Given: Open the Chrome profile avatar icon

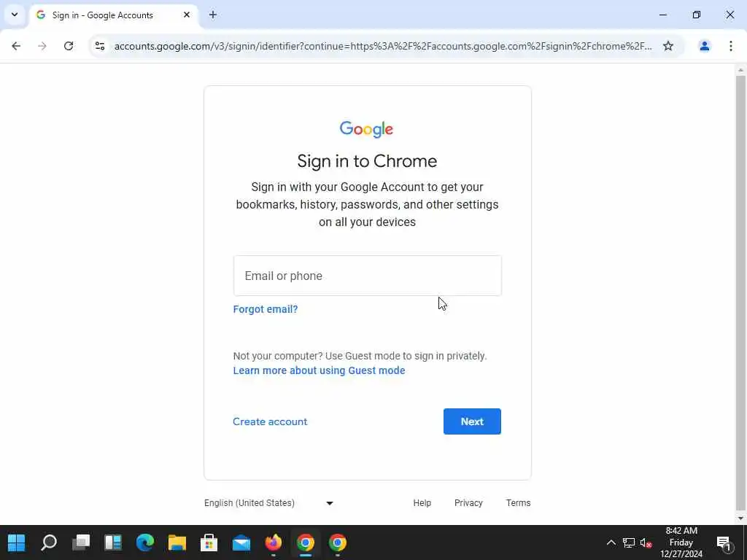Looking at the screenshot, I should pyautogui.click(x=704, y=46).
